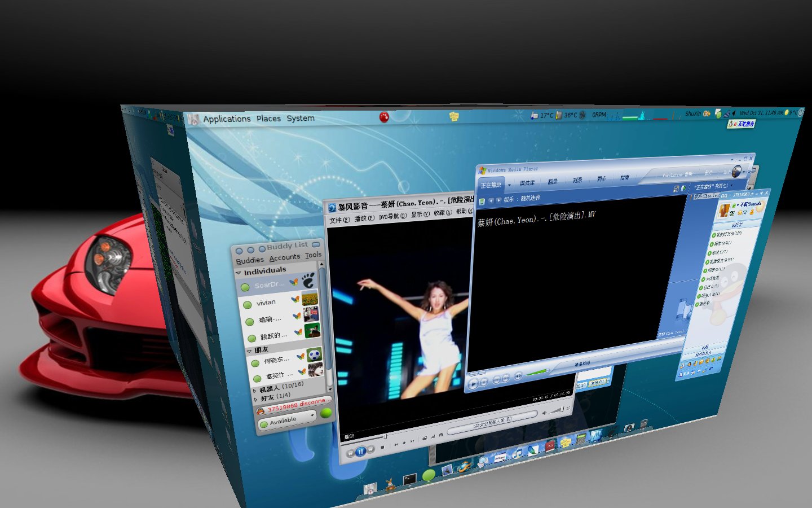Click the red record icon in top panel
This screenshot has width=812, height=508.
point(385,117)
